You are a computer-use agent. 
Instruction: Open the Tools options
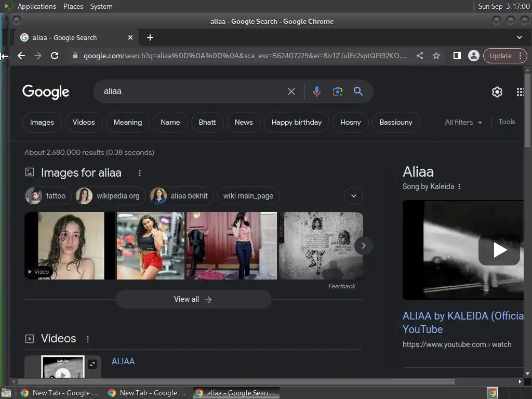507,122
